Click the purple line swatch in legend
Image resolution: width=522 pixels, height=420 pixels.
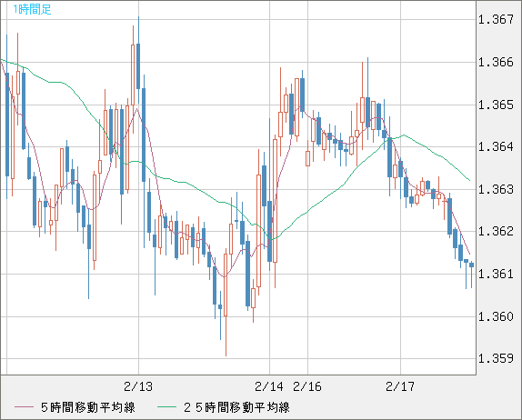(x=24, y=407)
